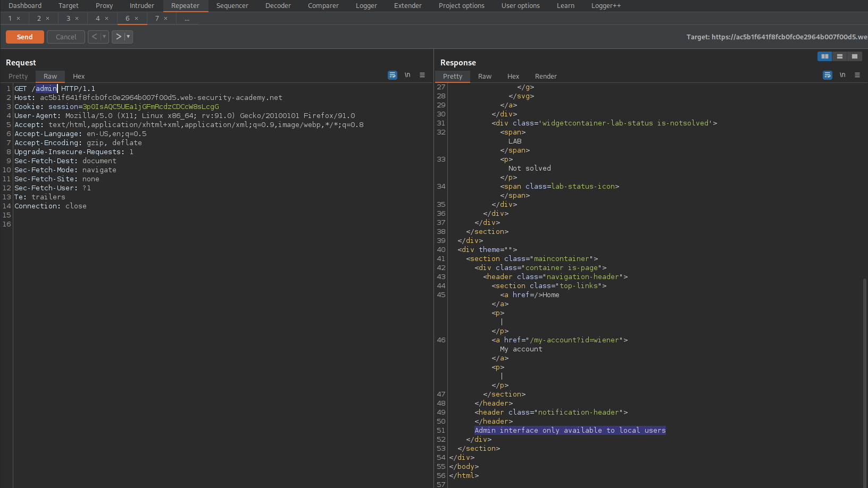Screen dimensions: 868x488
Task: Go to the Comparer tab
Action: pos(323,6)
